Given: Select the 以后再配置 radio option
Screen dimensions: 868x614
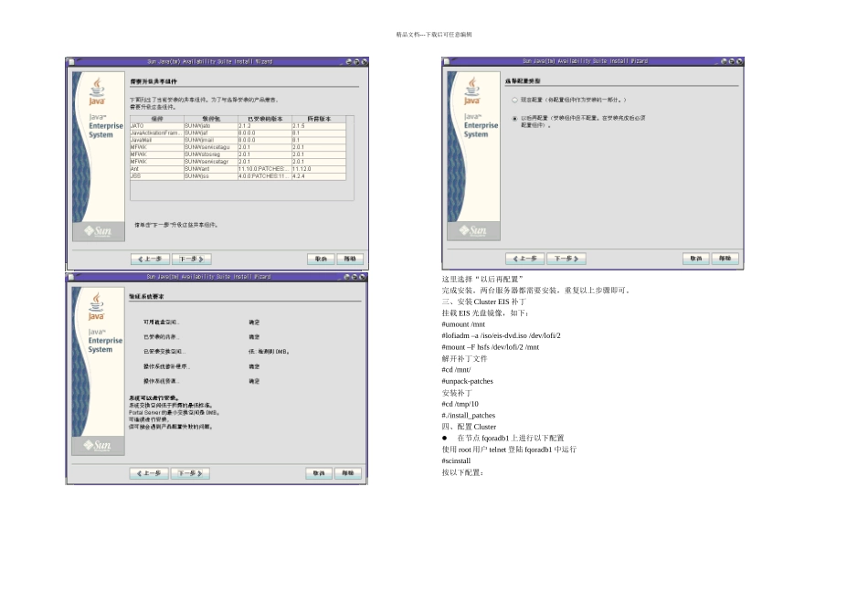Looking at the screenshot, I should (513, 118).
